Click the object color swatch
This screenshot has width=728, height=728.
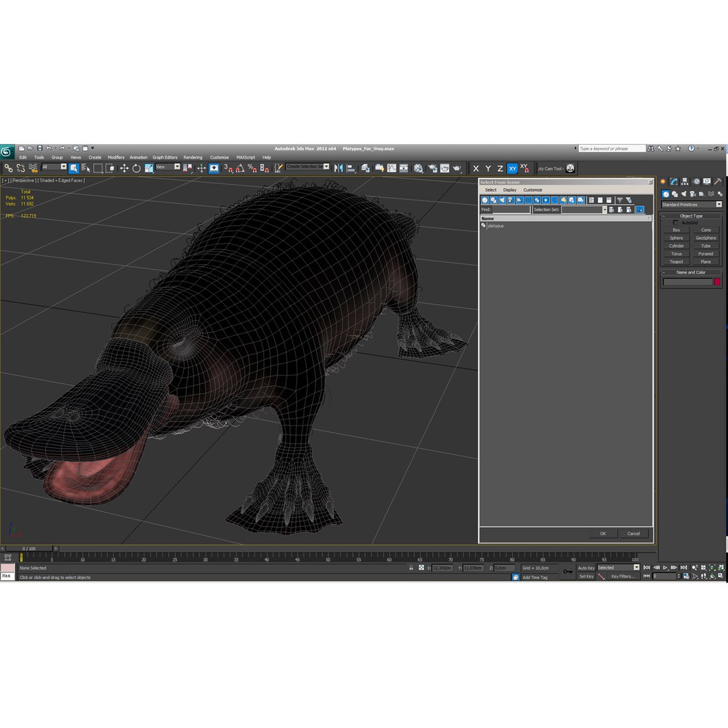point(717,282)
